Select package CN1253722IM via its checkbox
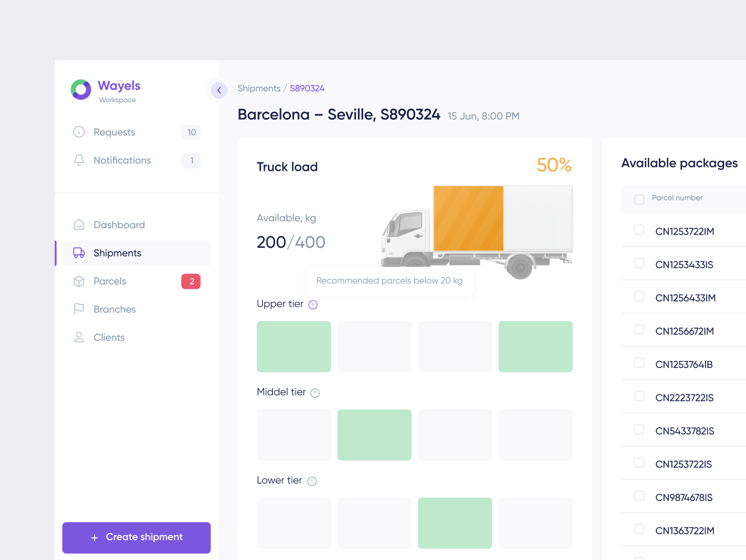 click(638, 231)
